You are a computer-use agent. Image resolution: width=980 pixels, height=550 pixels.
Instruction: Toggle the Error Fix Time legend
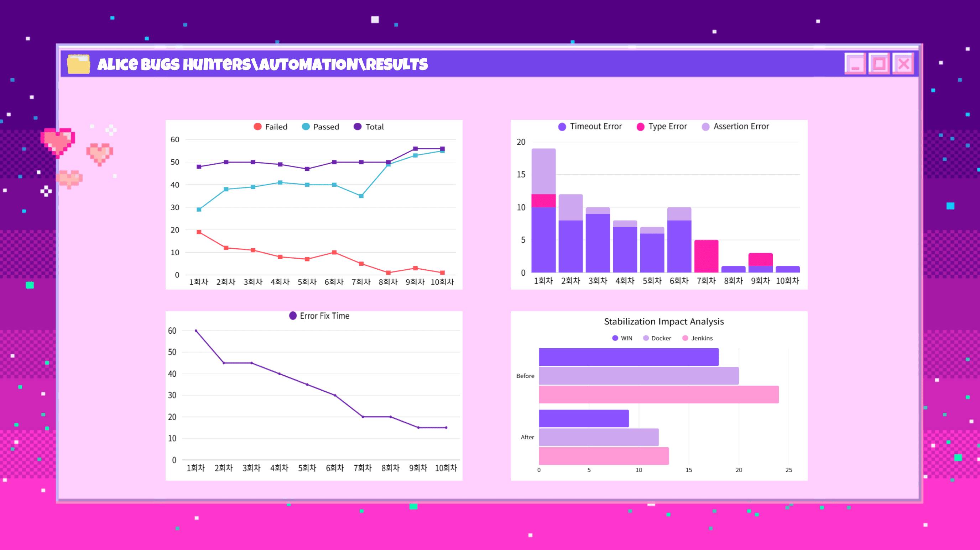point(293,316)
